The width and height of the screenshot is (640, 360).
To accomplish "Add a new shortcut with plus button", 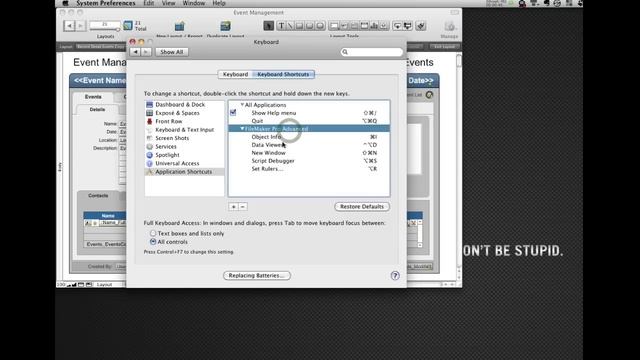I will (233, 207).
